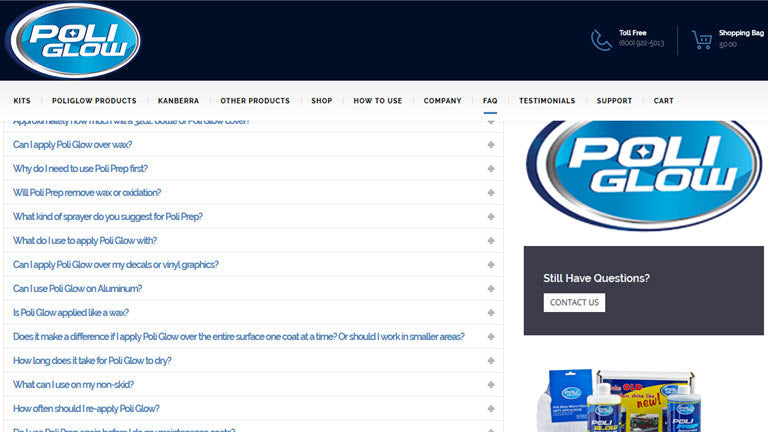Expand 'What kind of sprayer do you suggest' question
Screen dimensions: 768x432
(x=254, y=216)
